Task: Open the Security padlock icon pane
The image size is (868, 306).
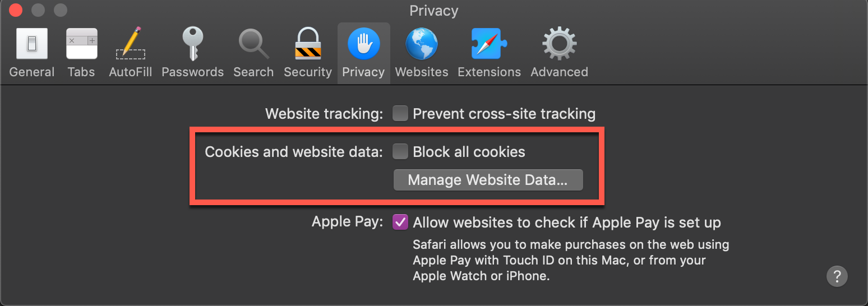Action: (308, 44)
